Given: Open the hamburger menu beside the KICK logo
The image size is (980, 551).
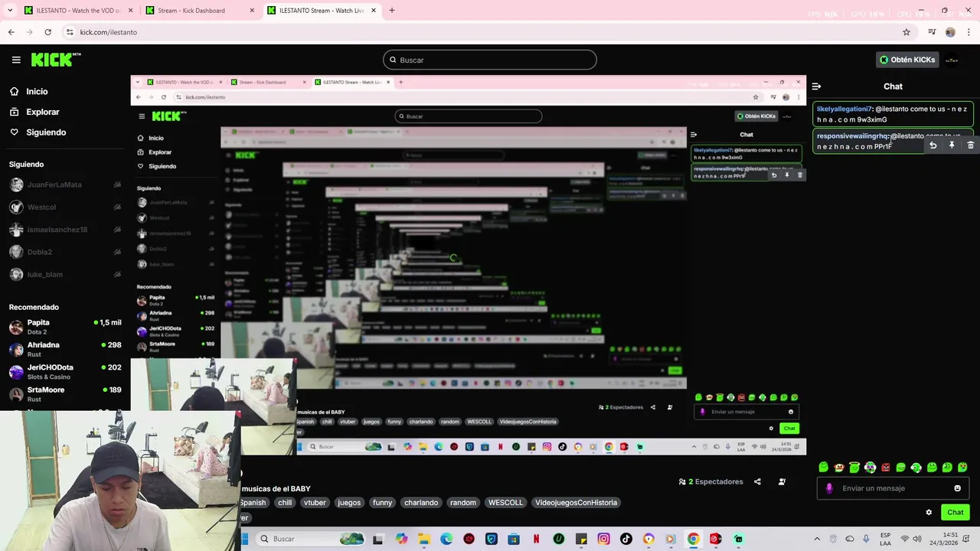Looking at the screenshot, I should pyautogui.click(x=16, y=60).
